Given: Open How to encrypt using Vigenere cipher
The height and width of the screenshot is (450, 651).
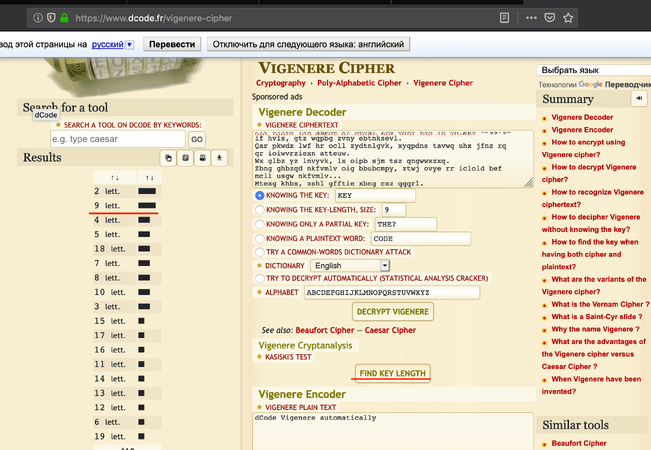Looking at the screenshot, I should click(x=583, y=148).
